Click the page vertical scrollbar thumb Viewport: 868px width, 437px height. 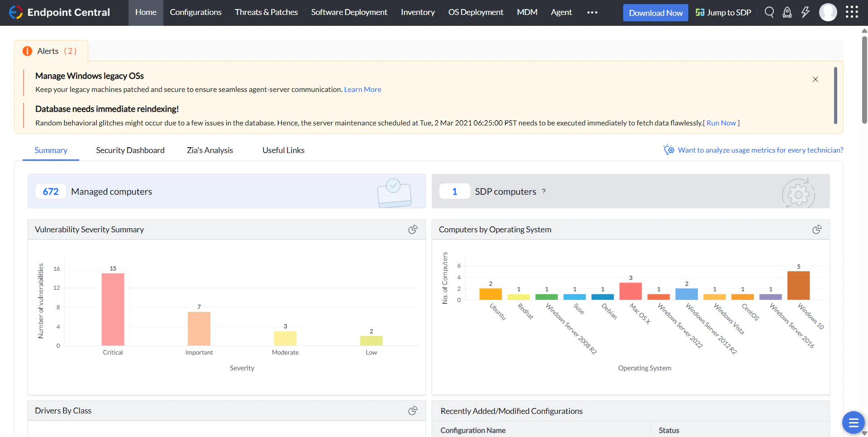pyautogui.click(x=864, y=79)
